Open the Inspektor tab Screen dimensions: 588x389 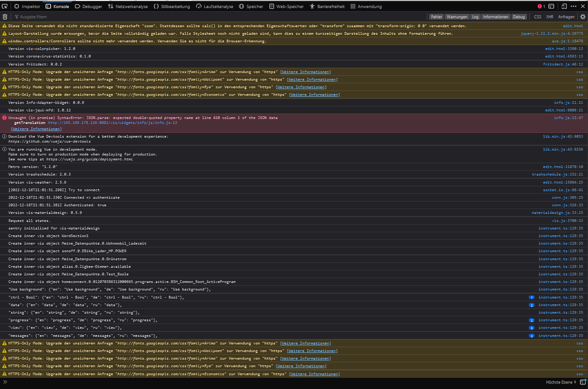pyautogui.click(x=27, y=6)
